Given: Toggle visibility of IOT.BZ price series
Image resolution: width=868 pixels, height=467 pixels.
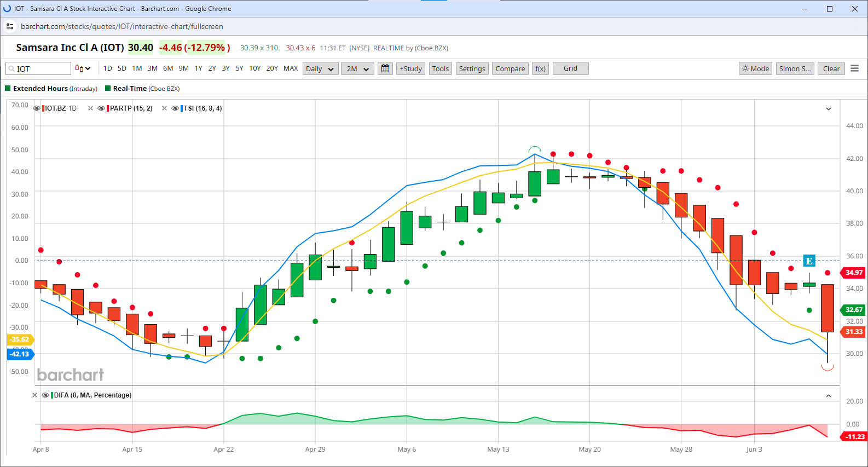Looking at the screenshot, I should (x=37, y=108).
